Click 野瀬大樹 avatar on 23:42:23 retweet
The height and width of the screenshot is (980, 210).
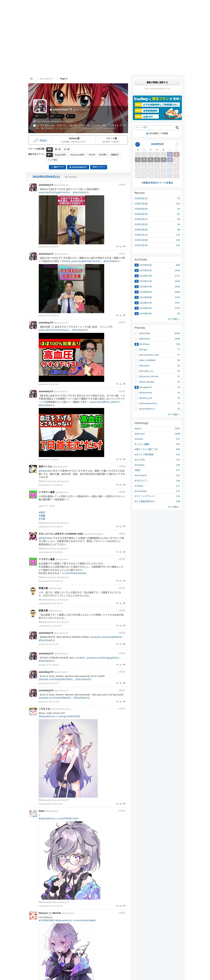pyautogui.click(x=33, y=590)
